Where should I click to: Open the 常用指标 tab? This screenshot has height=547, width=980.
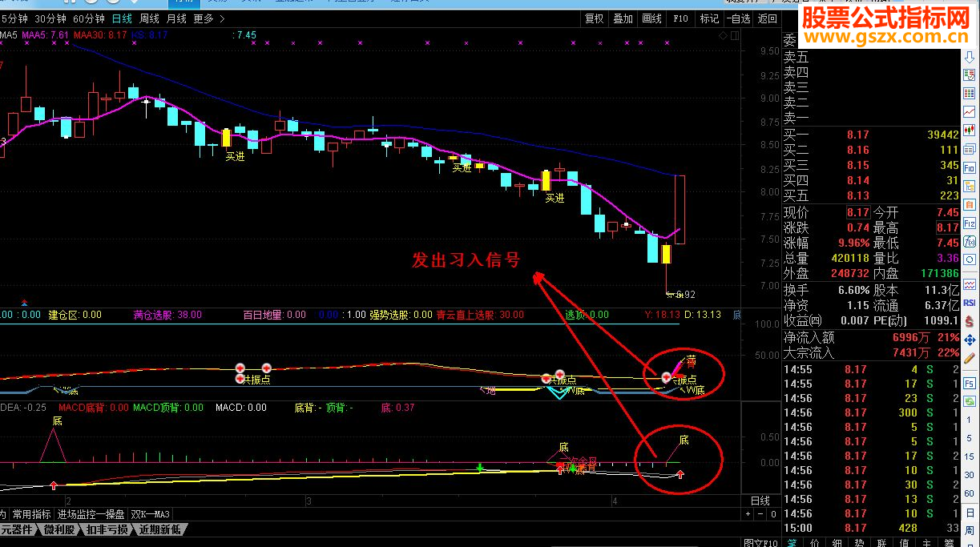(31, 514)
